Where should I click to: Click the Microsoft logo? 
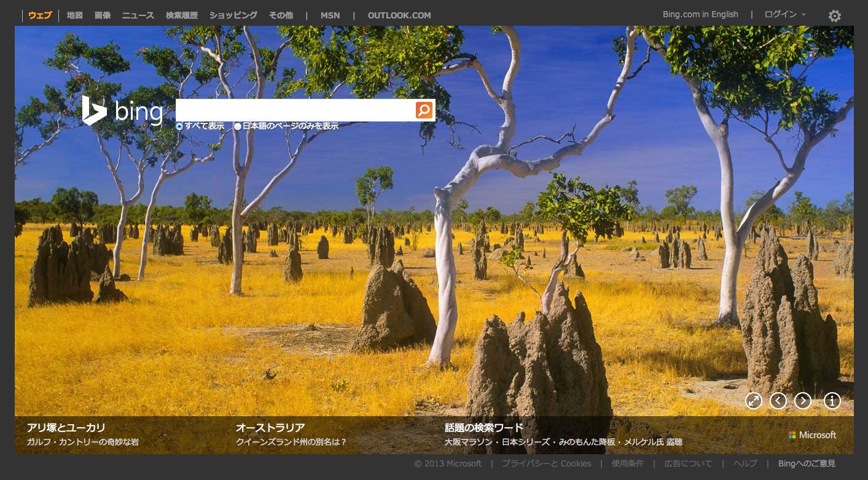click(x=812, y=435)
